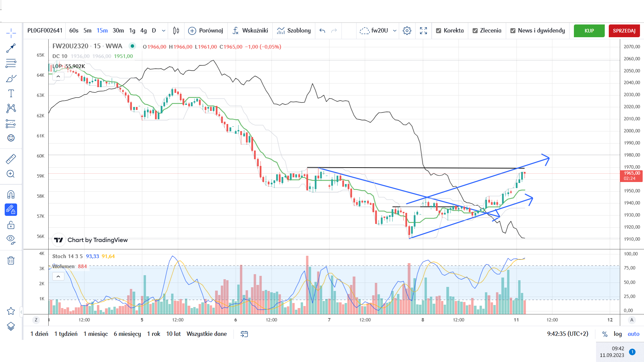
Task: Select the trend line drawing tool
Action: (x=11, y=48)
